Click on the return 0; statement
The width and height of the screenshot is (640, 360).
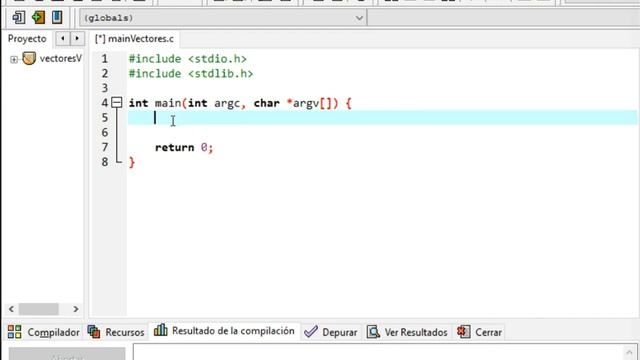184,147
